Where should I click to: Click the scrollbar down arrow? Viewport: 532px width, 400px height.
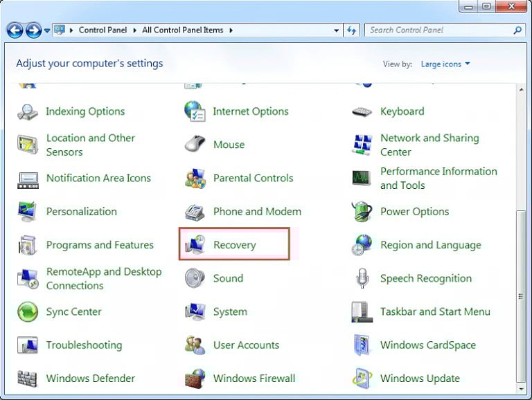521,389
